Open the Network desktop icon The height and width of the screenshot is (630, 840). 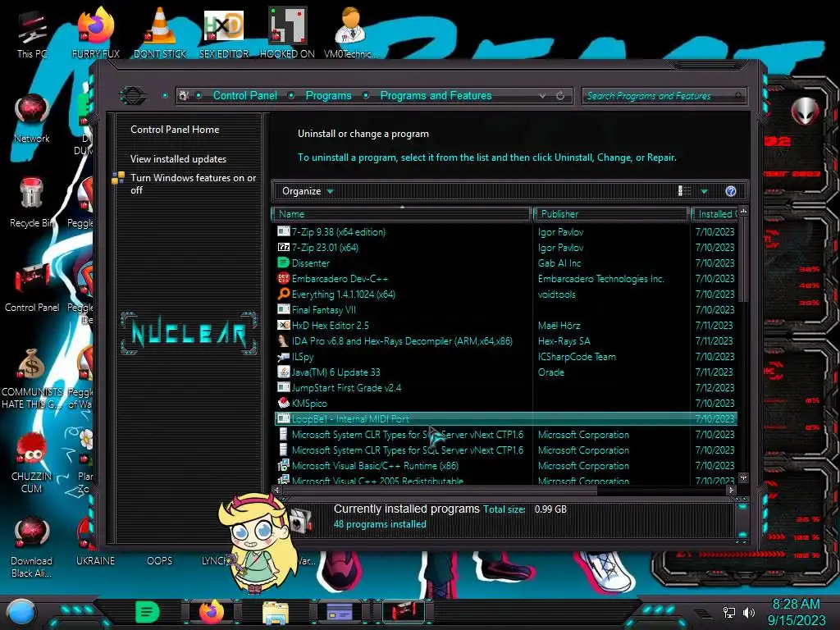pyautogui.click(x=32, y=118)
